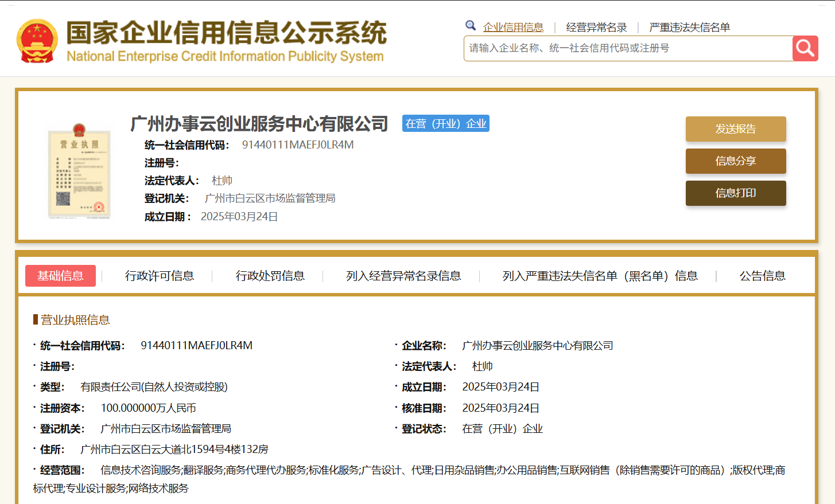Open the business license thumbnail image
835x504 pixels.
79,172
